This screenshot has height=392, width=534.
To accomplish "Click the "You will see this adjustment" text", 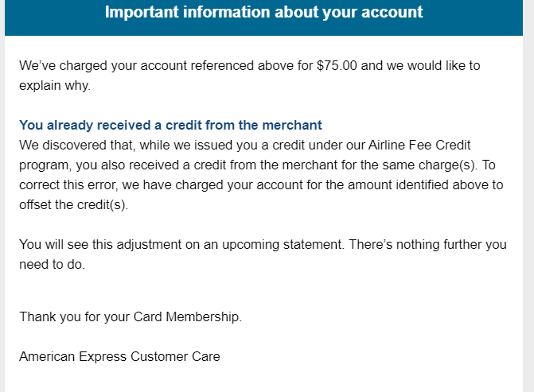I will pos(100,245).
